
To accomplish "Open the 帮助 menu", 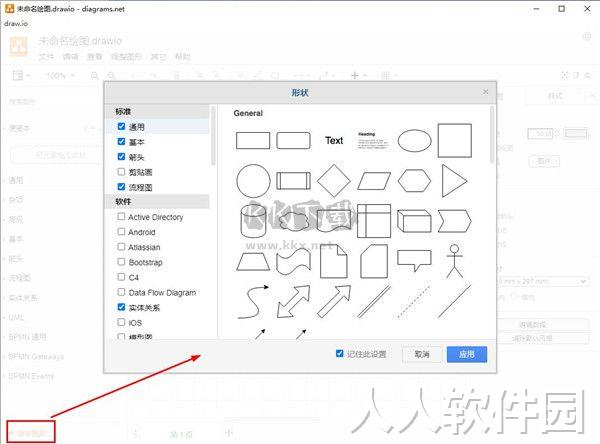I will tap(182, 57).
